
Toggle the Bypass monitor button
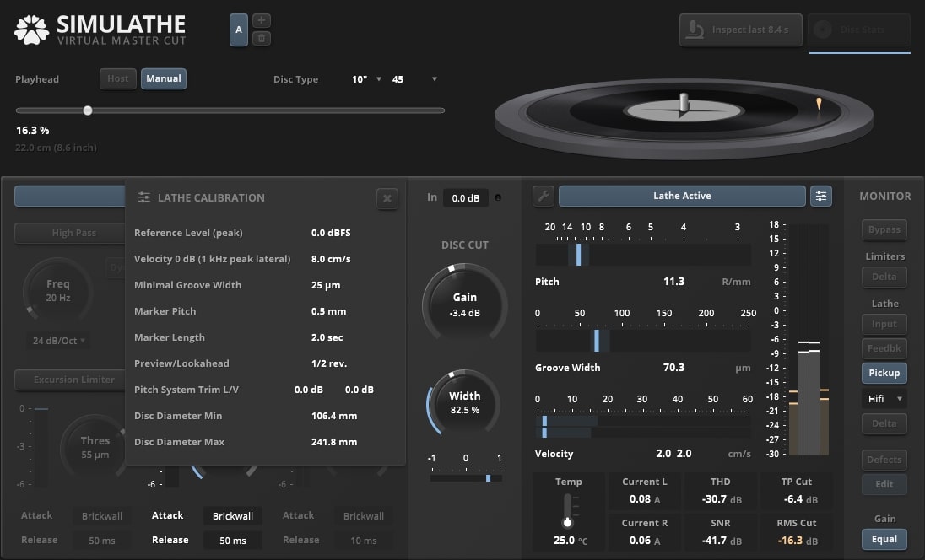pyautogui.click(x=884, y=229)
